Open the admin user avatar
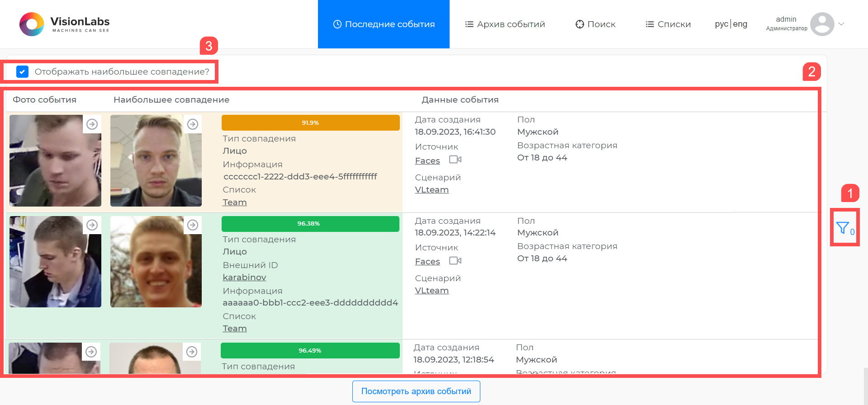Screen dimensions: 868x405 coord(822,24)
